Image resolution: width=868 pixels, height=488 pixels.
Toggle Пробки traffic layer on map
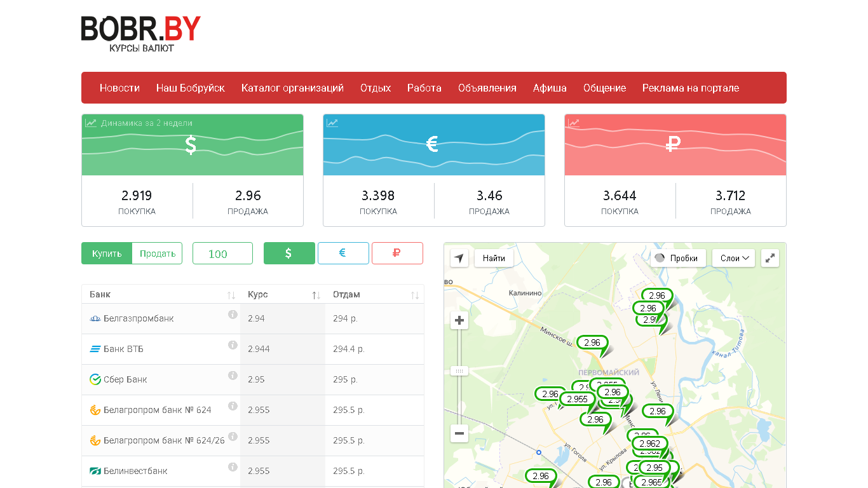point(678,258)
